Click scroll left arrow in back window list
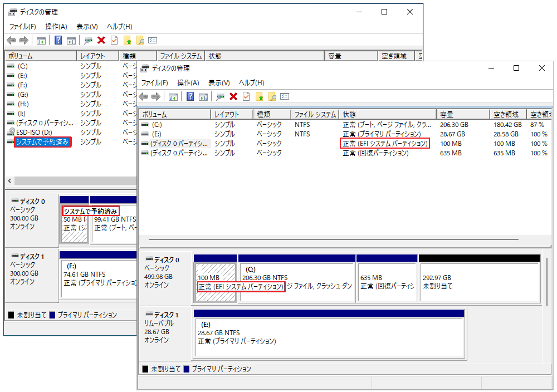557x392 pixels. point(9,181)
